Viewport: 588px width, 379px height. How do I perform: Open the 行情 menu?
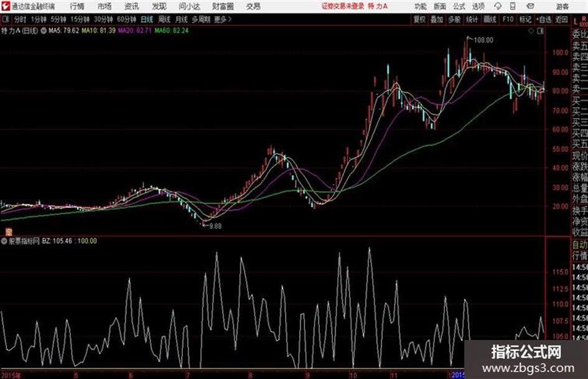(77, 6)
